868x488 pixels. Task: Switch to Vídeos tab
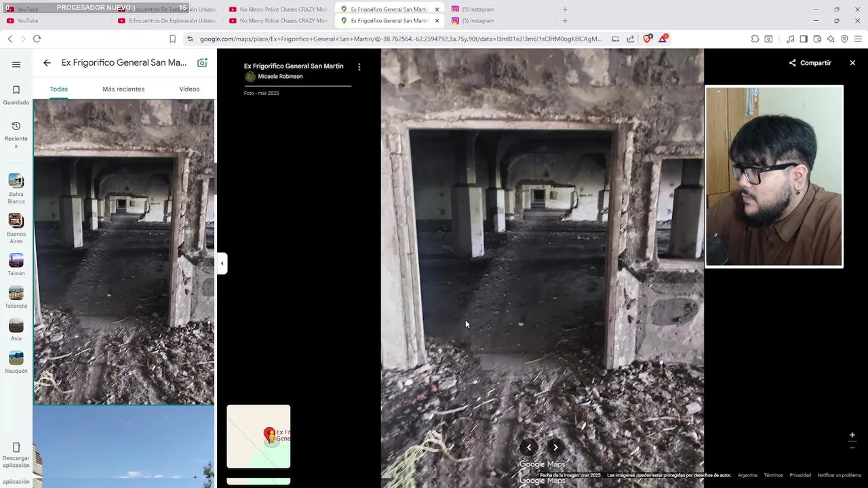tap(189, 89)
